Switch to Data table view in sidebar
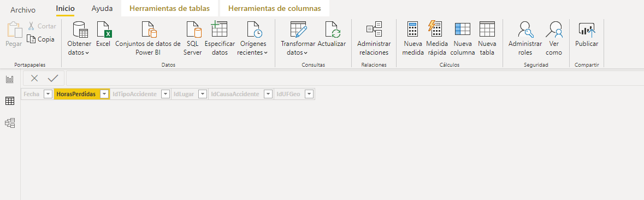644x200 pixels. [x=10, y=101]
